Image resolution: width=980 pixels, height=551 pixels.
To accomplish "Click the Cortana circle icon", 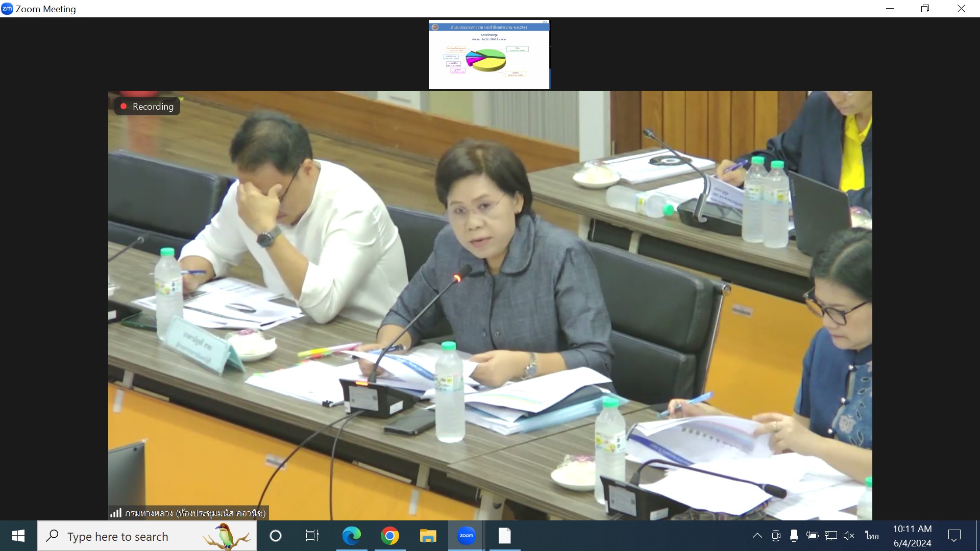I will coord(276,536).
